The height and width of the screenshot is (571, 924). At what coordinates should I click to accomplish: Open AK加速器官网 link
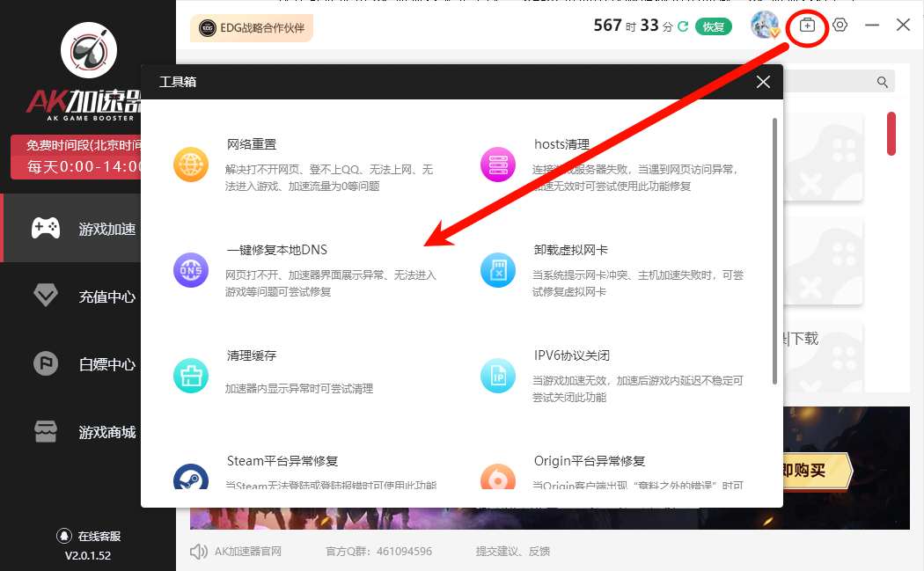click(x=247, y=552)
